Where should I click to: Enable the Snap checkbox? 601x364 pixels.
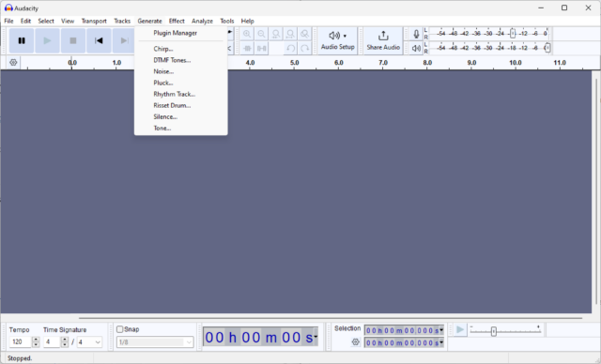pos(119,329)
